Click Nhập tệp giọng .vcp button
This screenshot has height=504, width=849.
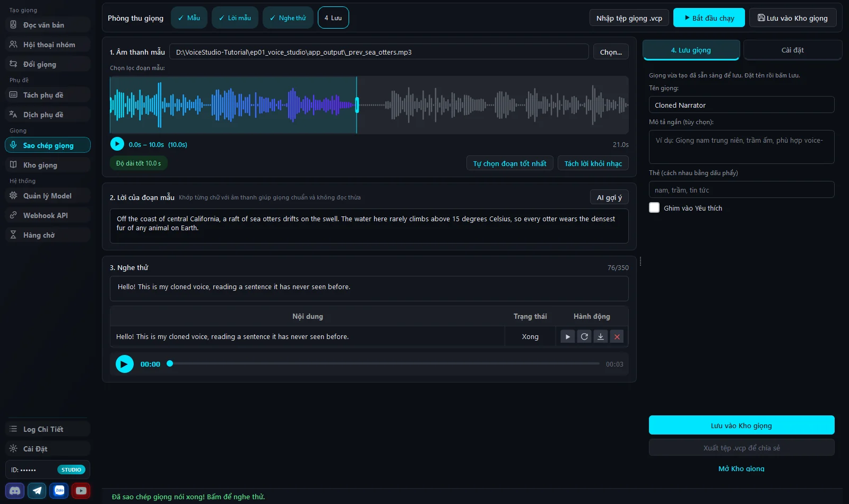coord(629,18)
